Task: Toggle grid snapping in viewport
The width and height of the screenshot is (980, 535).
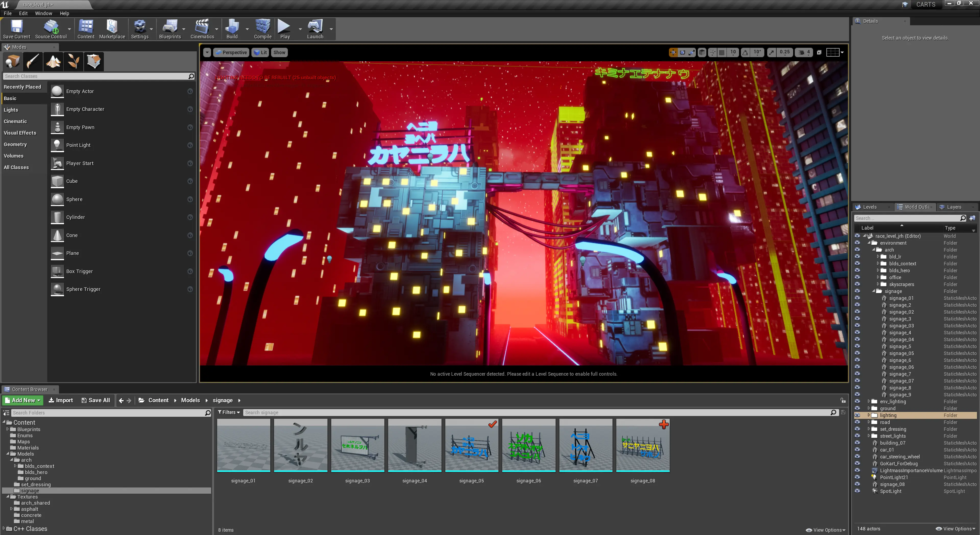Action: click(x=721, y=53)
